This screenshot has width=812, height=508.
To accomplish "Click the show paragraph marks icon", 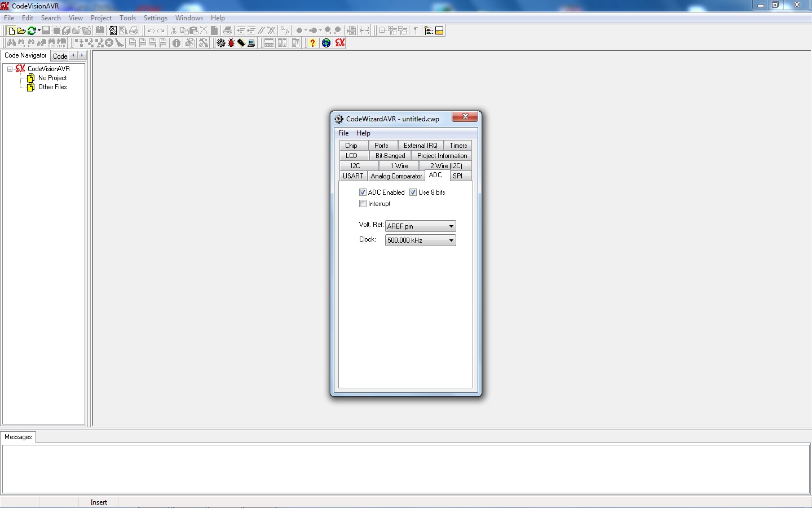I will click(416, 30).
